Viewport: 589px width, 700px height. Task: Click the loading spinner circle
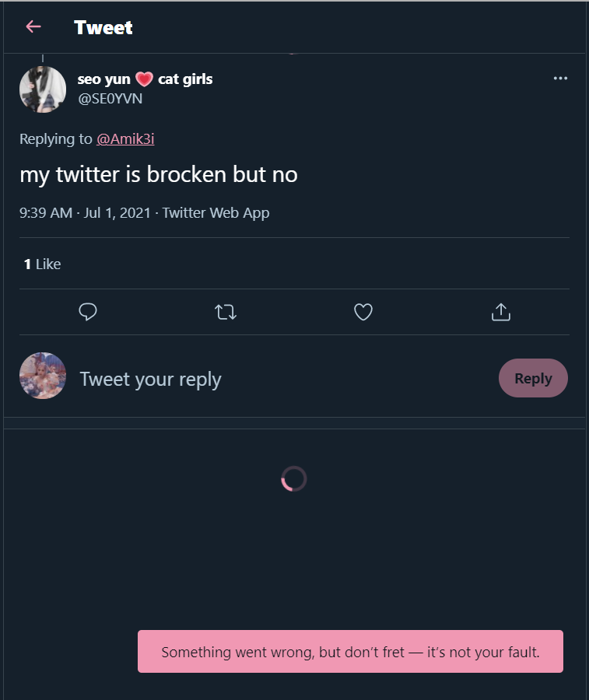294,478
